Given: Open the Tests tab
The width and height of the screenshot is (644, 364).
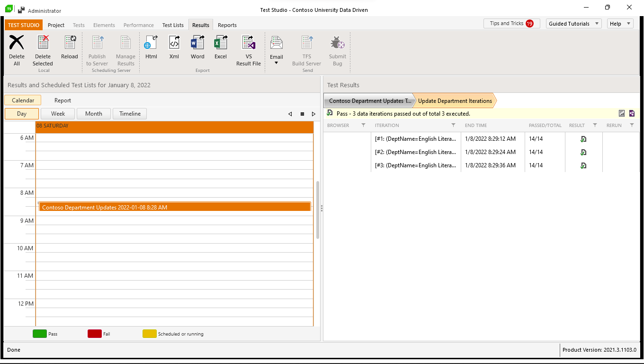Looking at the screenshot, I should tap(79, 25).
